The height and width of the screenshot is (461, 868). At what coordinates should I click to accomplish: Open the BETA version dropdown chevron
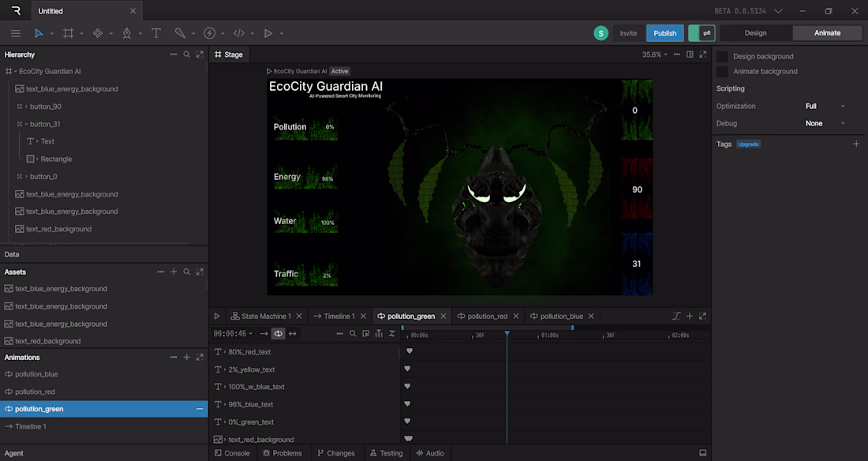click(778, 11)
